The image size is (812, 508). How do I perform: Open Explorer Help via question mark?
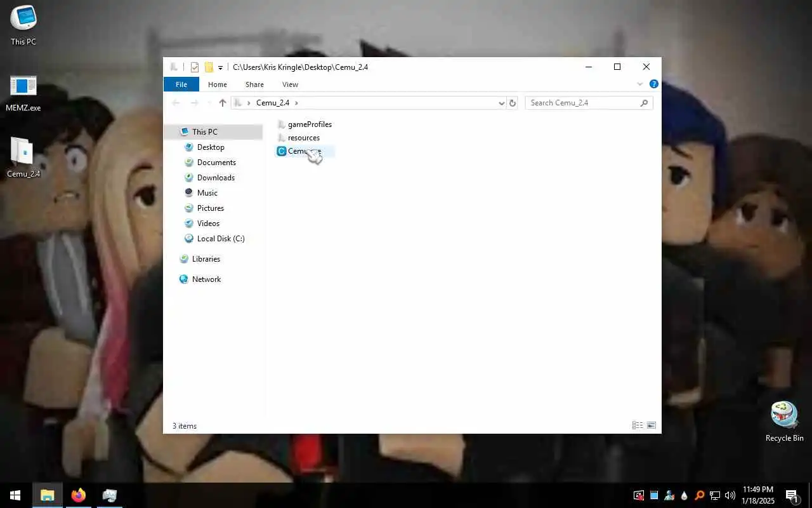(653, 84)
